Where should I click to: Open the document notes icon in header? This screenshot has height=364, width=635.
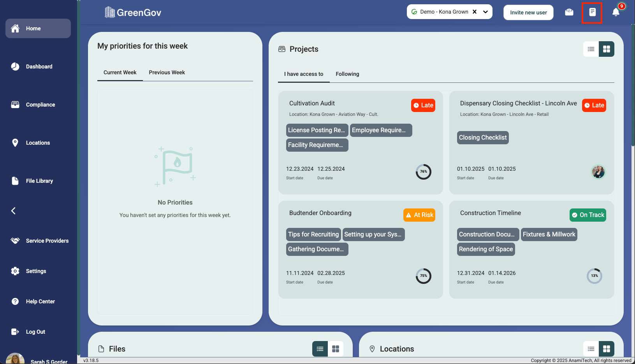[x=592, y=12]
